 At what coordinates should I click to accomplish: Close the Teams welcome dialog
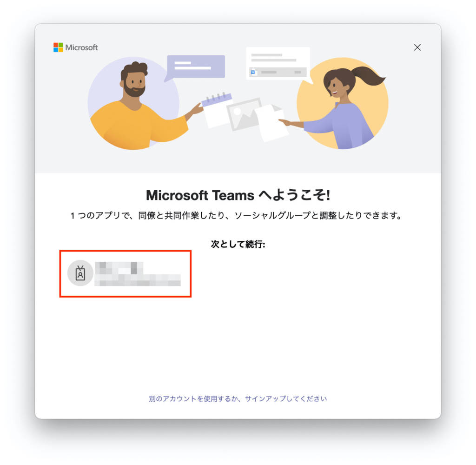417,47
